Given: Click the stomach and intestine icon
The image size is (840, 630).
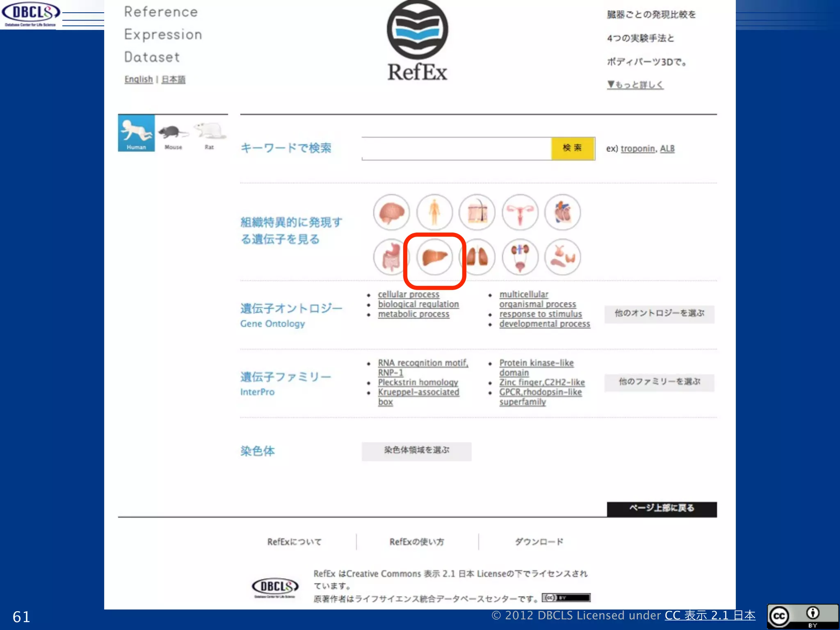Looking at the screenshot, I should click(391, 257).
